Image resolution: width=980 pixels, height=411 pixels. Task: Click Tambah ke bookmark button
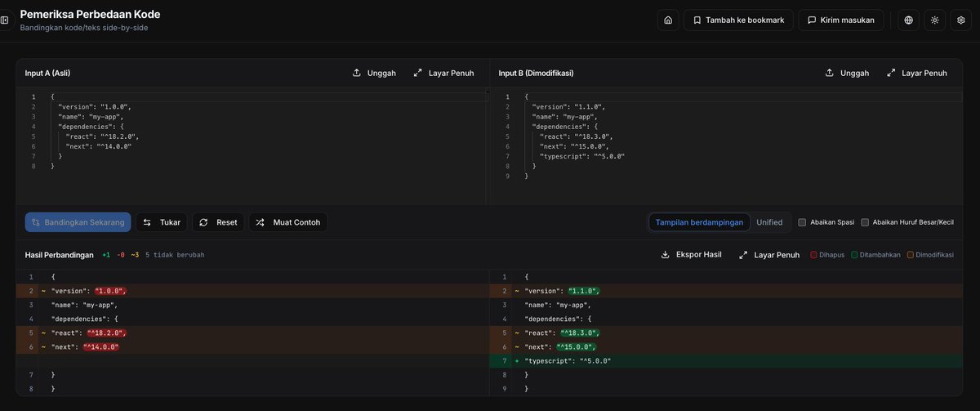pos(738,20)
